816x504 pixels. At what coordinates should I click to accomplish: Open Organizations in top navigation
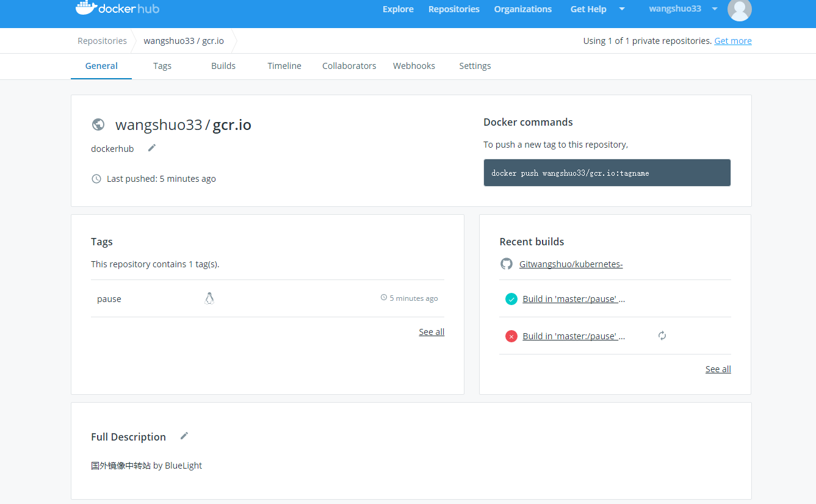pos(523,9)
